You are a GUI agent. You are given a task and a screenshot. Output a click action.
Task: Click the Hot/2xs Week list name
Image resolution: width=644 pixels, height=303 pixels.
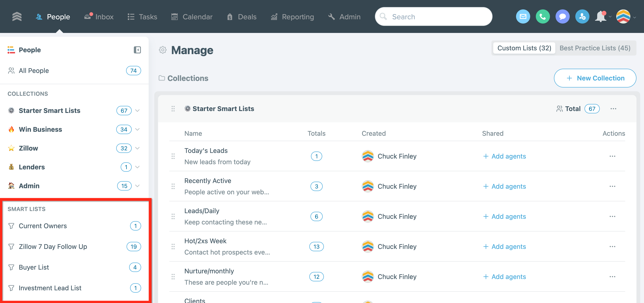(x=206, y=241)
